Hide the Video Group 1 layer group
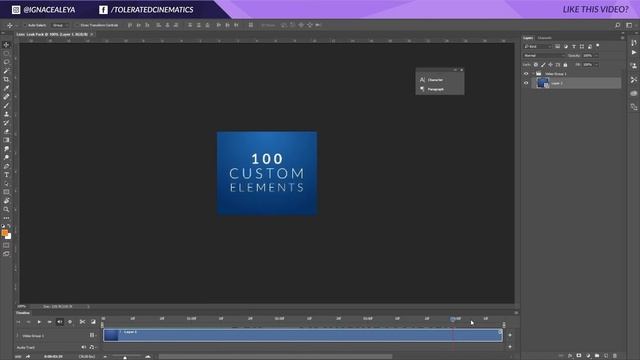 [526, 74]
